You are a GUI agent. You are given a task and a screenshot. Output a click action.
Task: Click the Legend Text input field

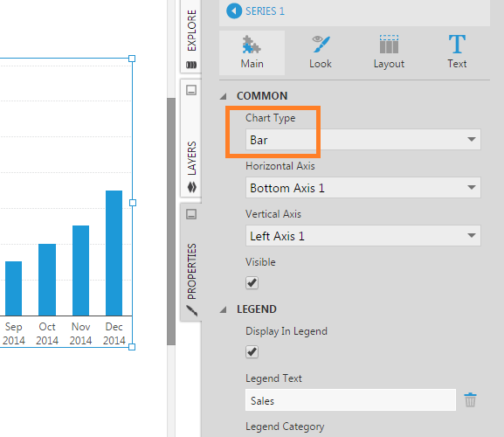[x=350, y=400]
